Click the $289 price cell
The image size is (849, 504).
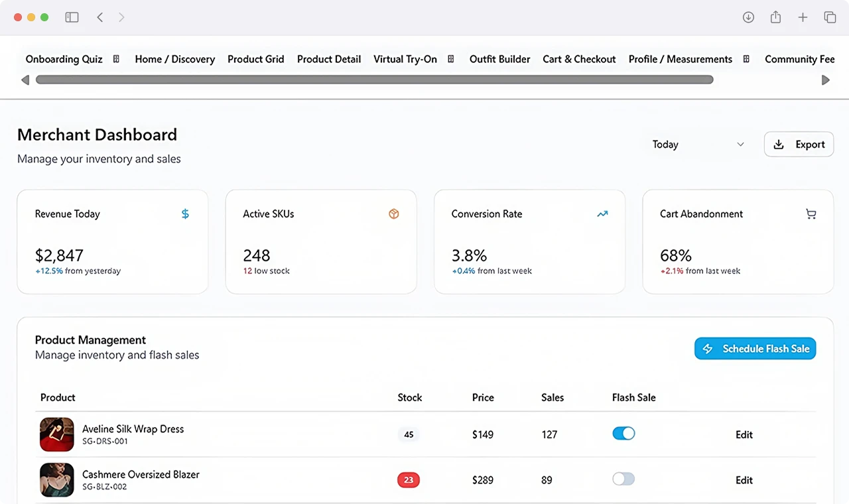pos(483,480)
